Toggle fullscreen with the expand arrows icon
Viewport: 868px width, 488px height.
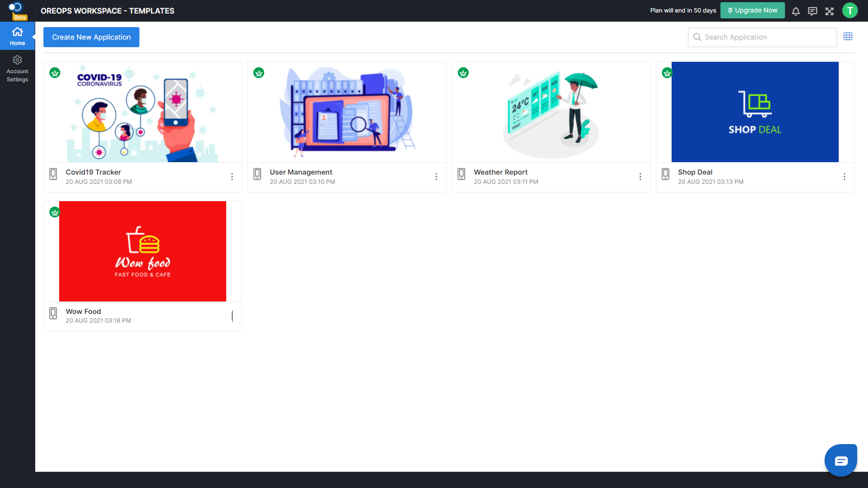click(x=829, y=11)
